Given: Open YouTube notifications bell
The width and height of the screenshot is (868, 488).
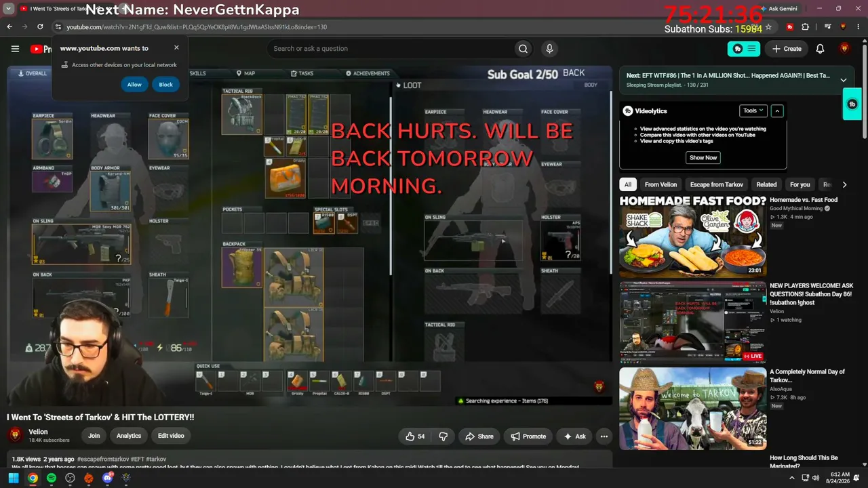Looking at the screenshot, I should click(820, 49).
